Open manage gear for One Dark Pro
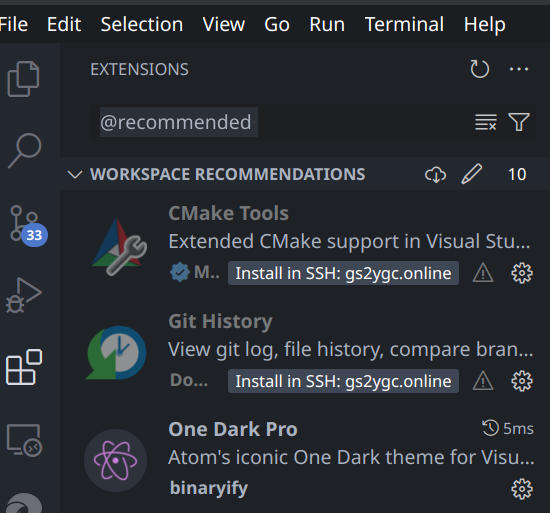Screen dimensions: 550x513 (522, 489)
